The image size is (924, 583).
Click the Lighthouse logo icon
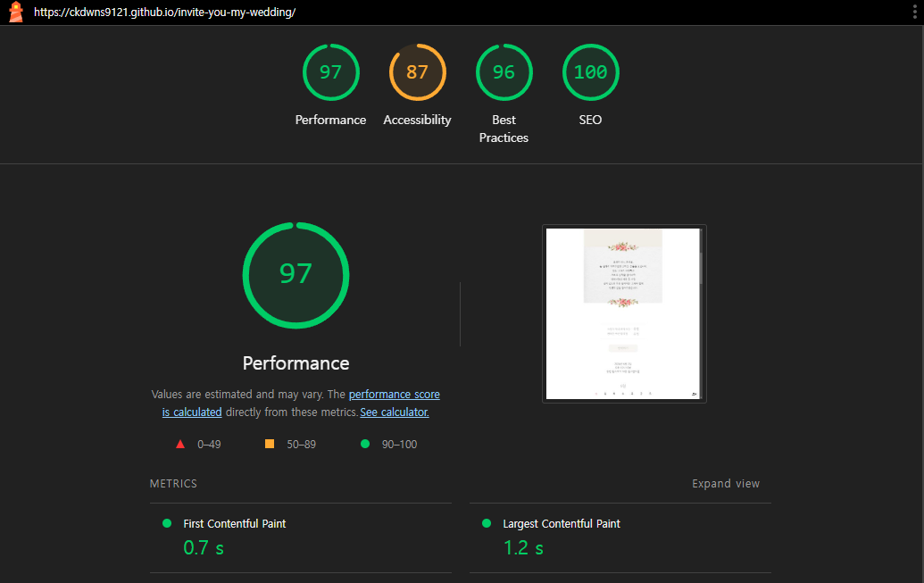pyautogui.click(x=16, y=12)
